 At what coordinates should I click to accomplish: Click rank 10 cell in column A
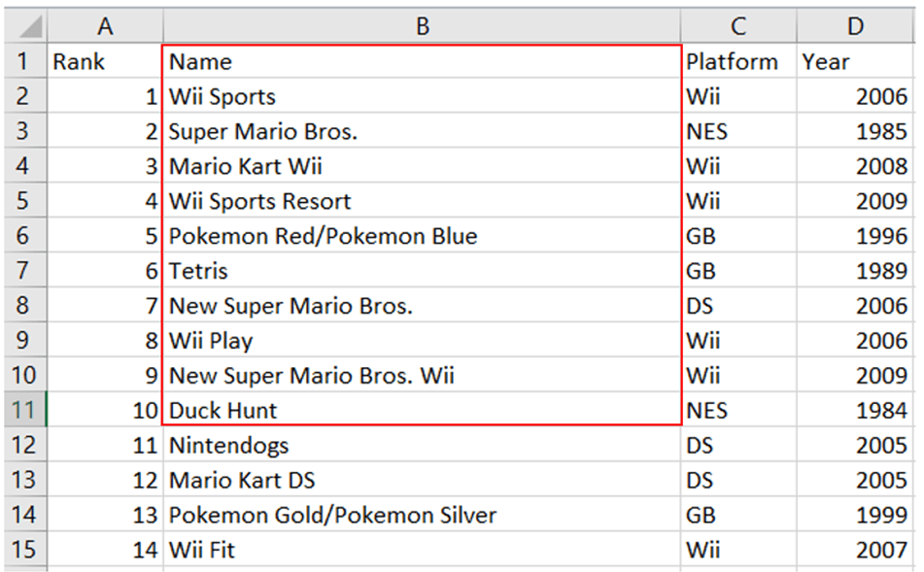105,410
